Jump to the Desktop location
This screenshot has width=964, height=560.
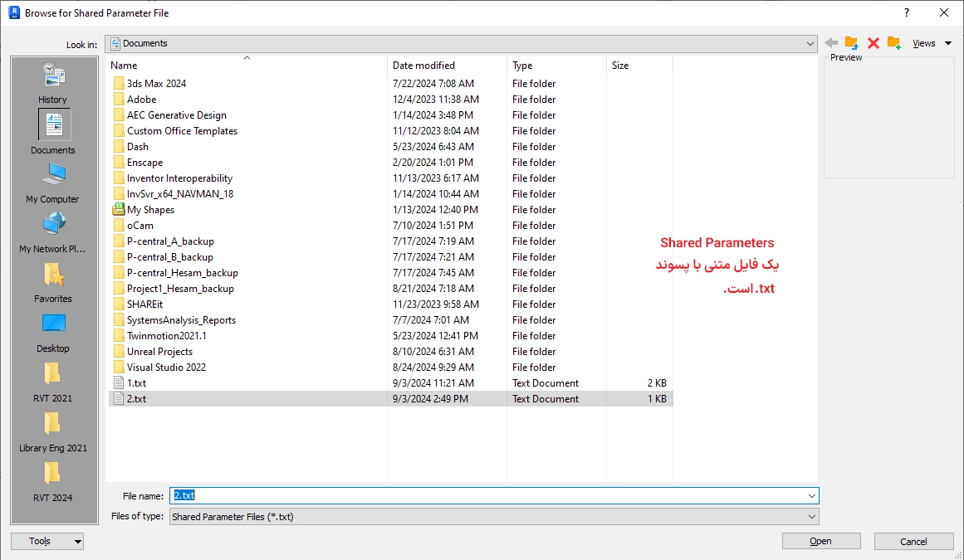click(x=52, y=325)
